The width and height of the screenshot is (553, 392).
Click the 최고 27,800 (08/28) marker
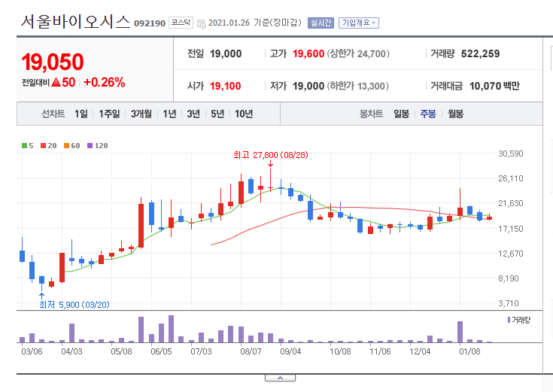[x=271, y=155]
